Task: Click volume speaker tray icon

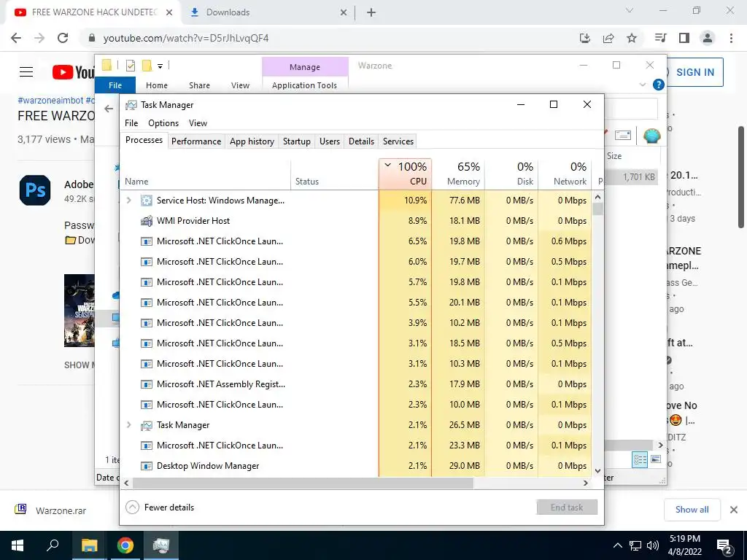Action: 653,545
